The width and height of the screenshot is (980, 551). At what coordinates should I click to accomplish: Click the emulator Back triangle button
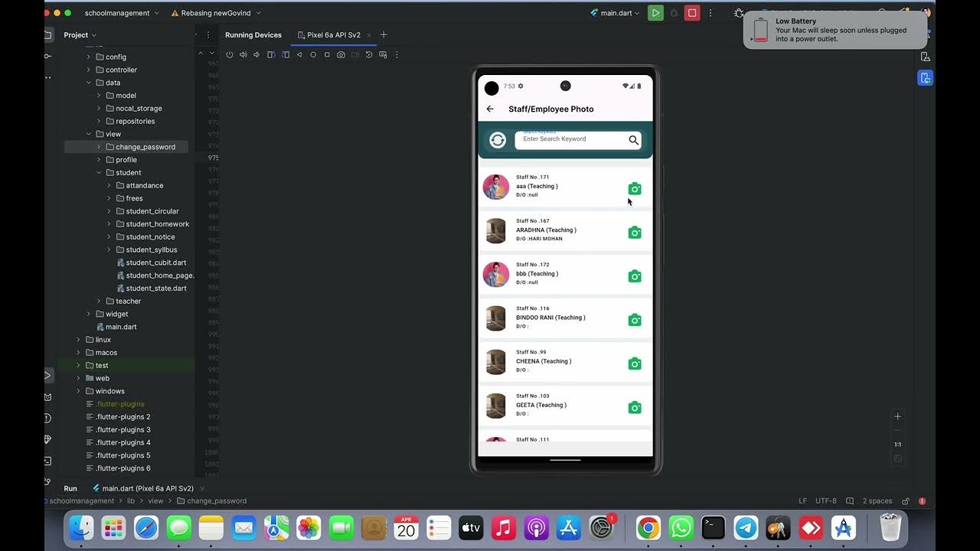tap(299, 55)
